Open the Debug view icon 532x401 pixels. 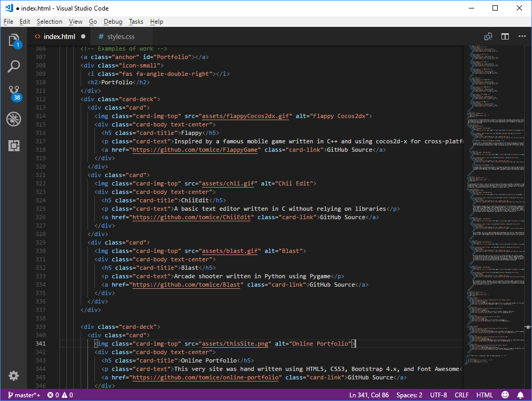(14, 119)
